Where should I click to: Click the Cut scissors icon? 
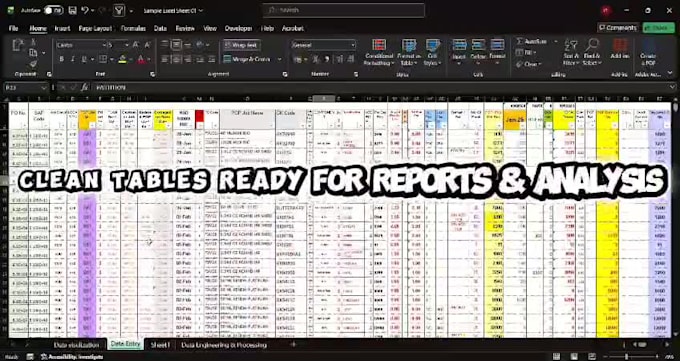33,42
